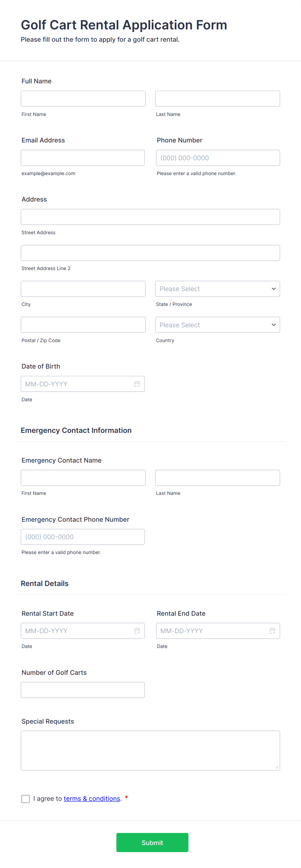301x868 pixels.
Task: Open the Rental End Date calendar icon
Action: point(272,631)
